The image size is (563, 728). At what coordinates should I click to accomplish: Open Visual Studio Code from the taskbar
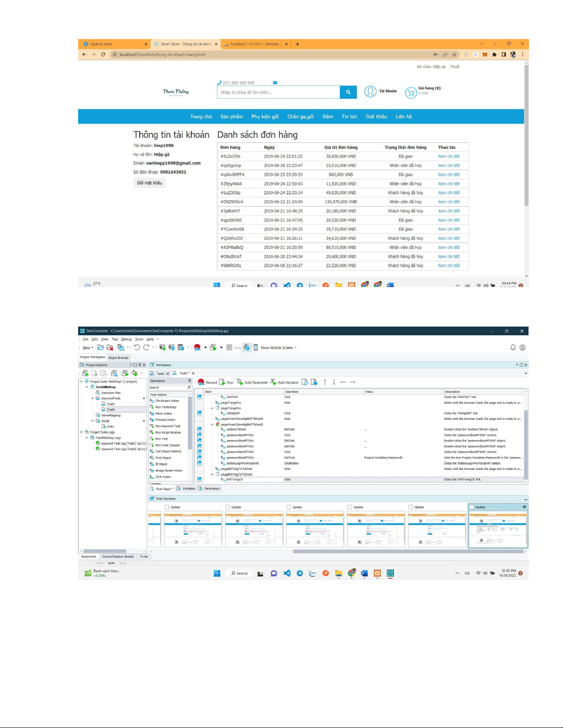(287, 573)
